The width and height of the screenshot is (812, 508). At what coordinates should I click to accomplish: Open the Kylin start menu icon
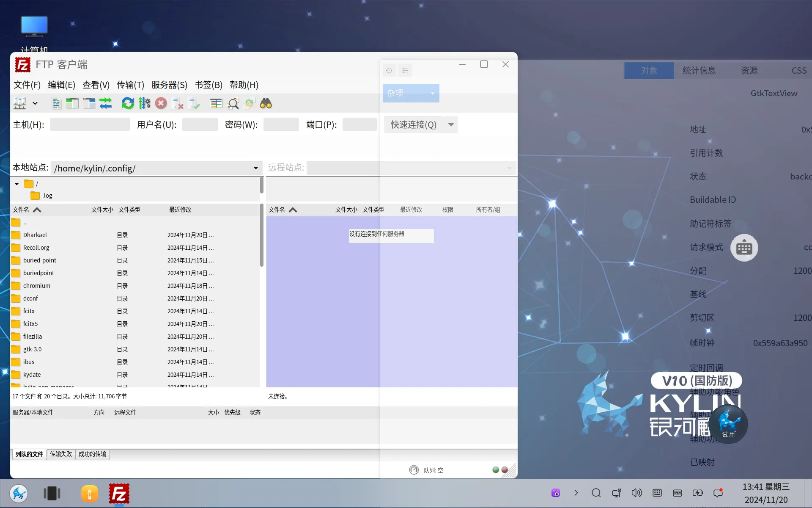click(x=19, y=494)
